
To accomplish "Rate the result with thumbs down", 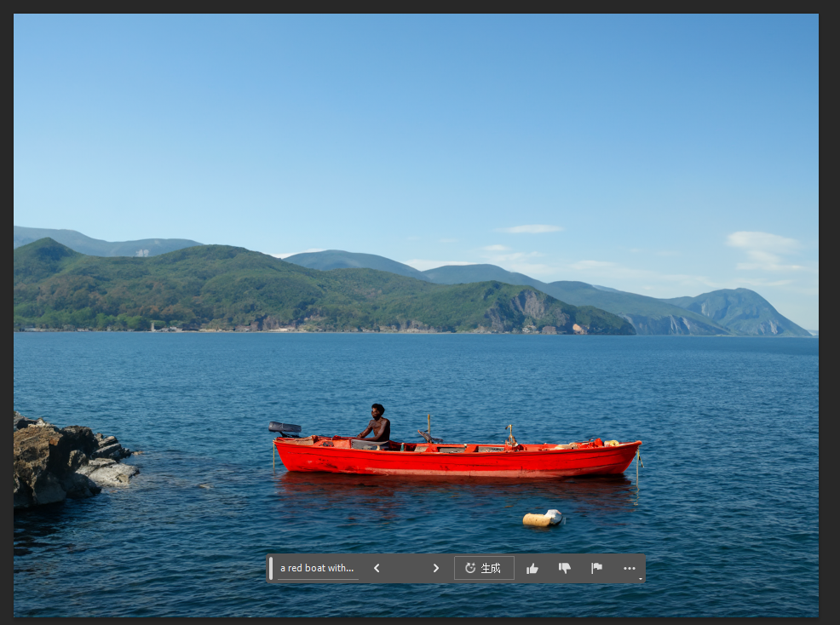I will (564, 568).
